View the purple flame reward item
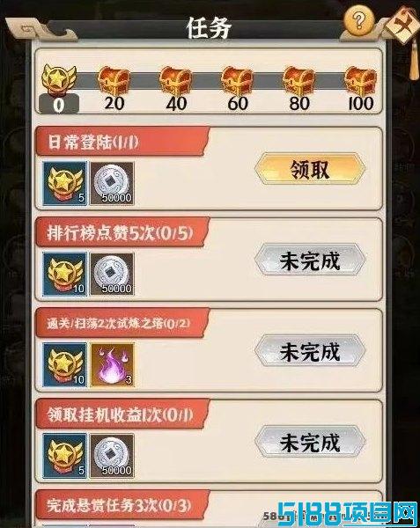 (112, 364)
